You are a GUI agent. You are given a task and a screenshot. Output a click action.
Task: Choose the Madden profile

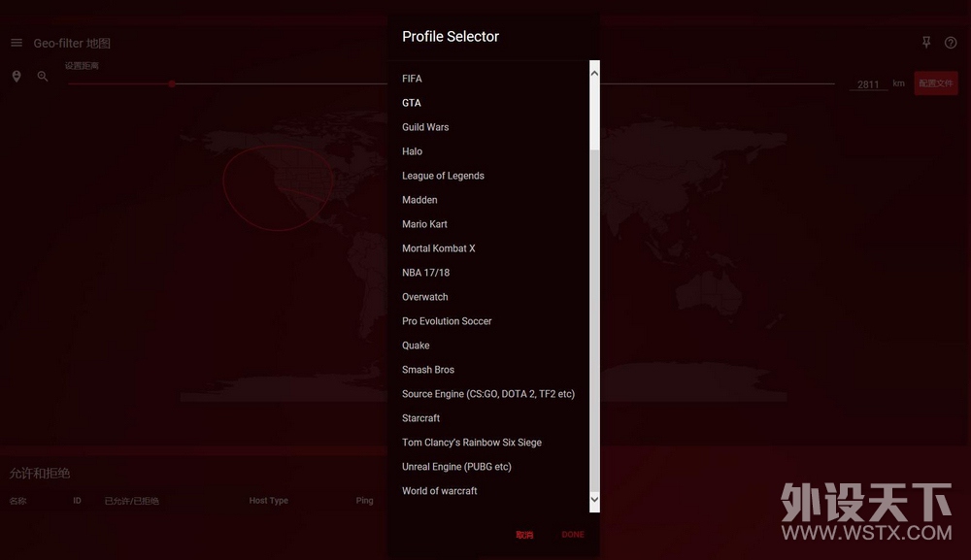pyautogui.click(x=419, y=200)
